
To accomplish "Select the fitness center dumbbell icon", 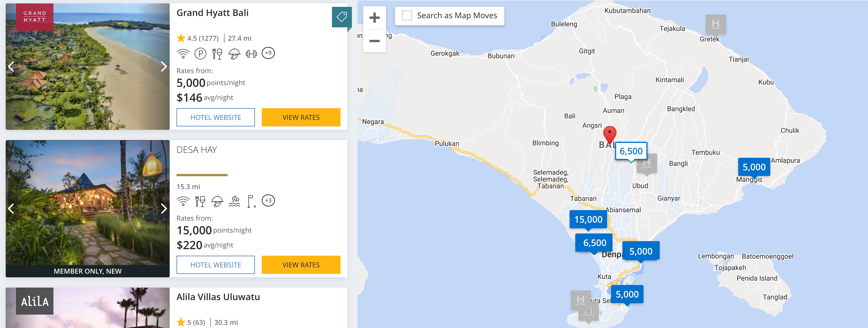I will click(251, 53).
